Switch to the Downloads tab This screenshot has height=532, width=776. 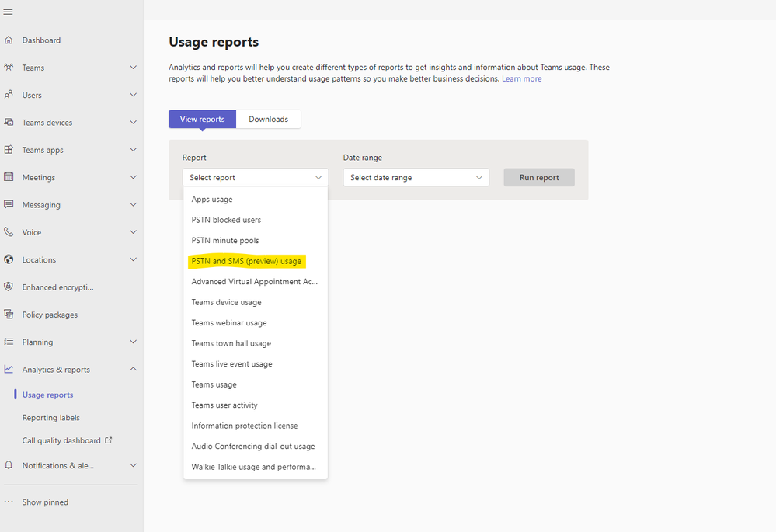(268, 120)
